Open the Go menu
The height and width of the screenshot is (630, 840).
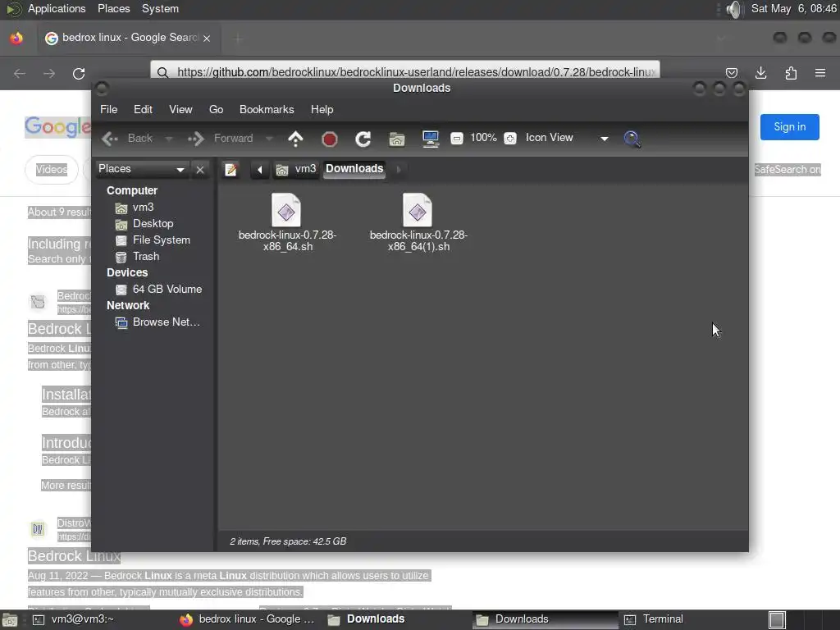pyautogui.click(x=216, y=109)
